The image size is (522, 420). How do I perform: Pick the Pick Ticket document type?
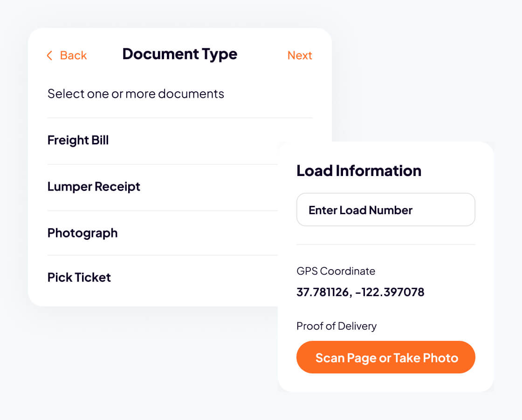(79, 278)
